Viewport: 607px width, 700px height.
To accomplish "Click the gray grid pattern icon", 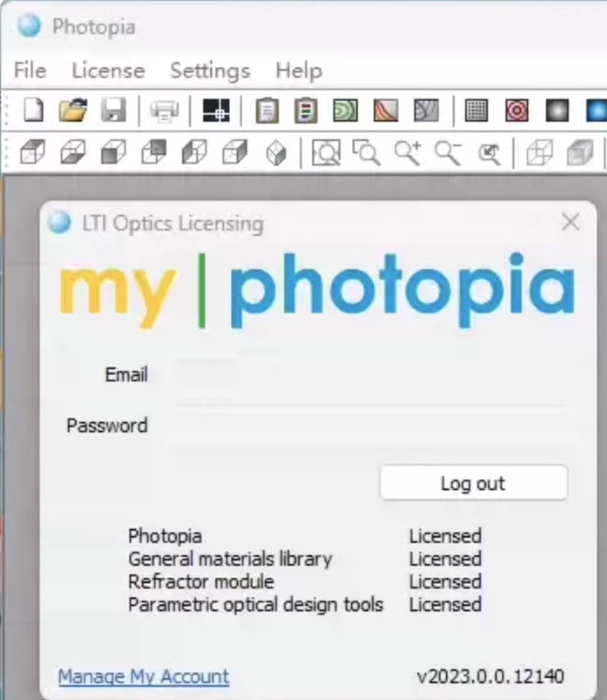I will (x=476, y=110).
